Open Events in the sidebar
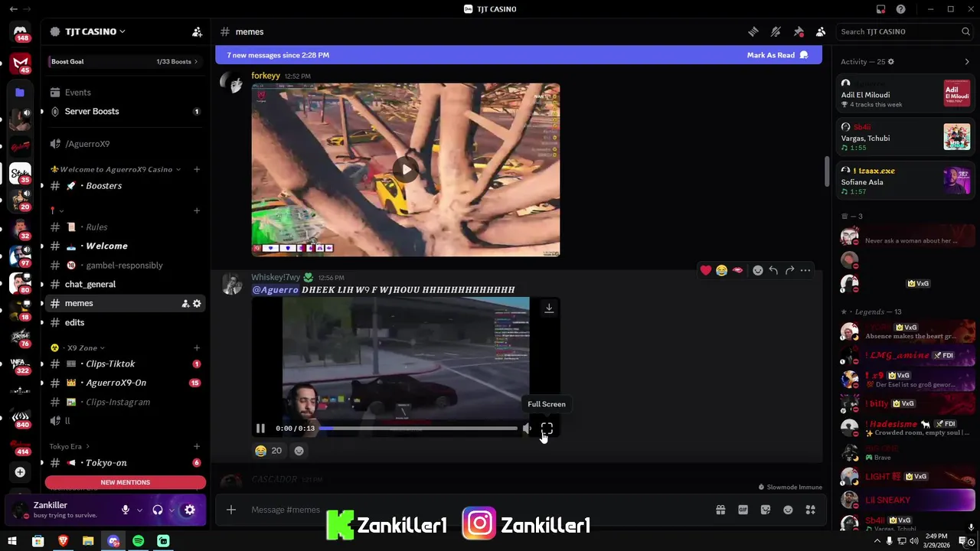Image resolution: width=980 pixels, height=551 pixels. 124,92
